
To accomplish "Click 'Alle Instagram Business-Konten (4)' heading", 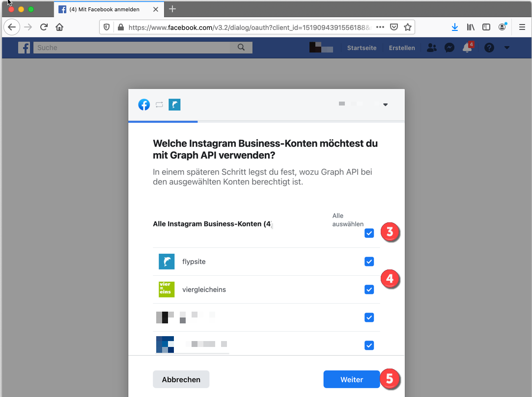I will [212, 224].
